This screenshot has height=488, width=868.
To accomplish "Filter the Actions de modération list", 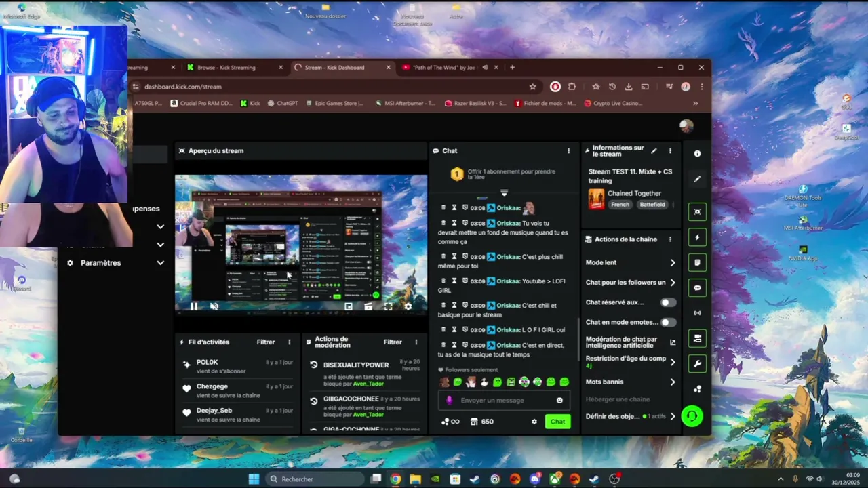I will [x=393, y=342].
